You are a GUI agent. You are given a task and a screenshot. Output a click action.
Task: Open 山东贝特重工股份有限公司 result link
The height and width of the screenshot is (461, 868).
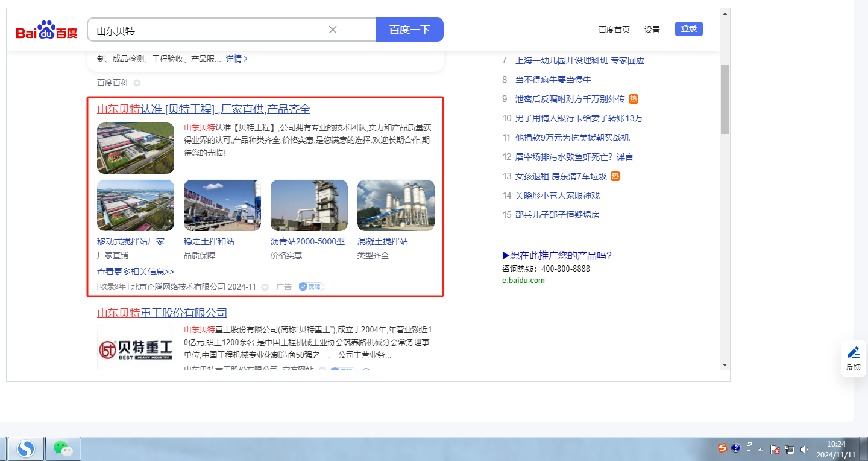pyautogui.click(x=162, y=313)
